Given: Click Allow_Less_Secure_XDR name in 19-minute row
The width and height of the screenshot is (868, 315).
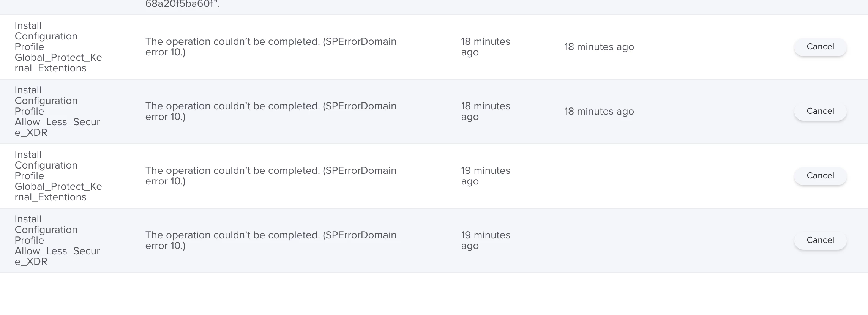Looking at the screenshot, I should click(57, 256).
